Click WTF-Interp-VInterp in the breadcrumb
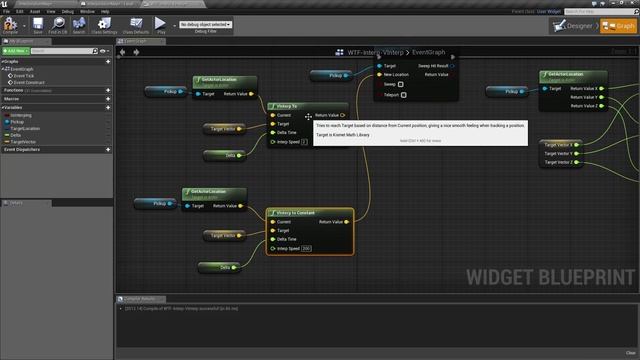 click(375, 52)
